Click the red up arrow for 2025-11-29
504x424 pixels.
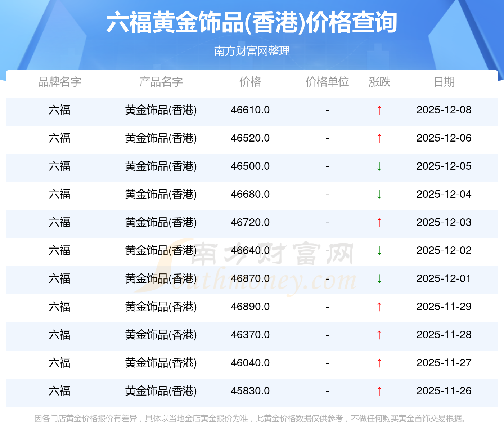pos(379,307)
